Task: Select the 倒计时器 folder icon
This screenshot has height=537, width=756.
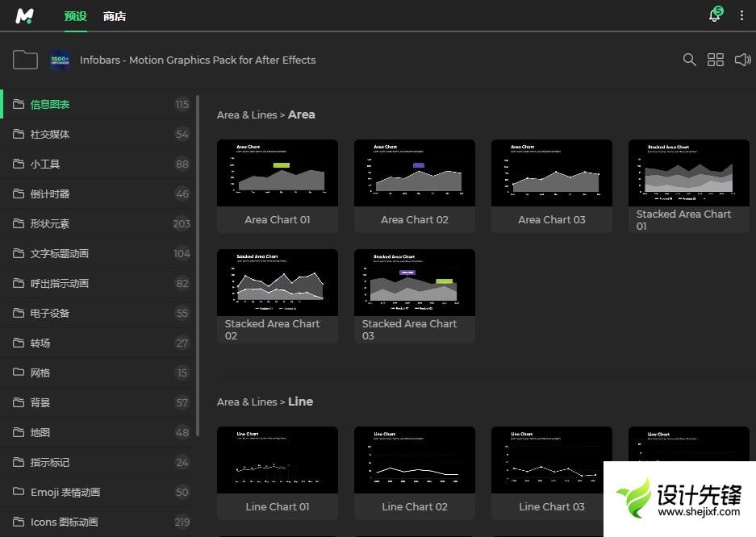Action: click(x=19, y=194)
